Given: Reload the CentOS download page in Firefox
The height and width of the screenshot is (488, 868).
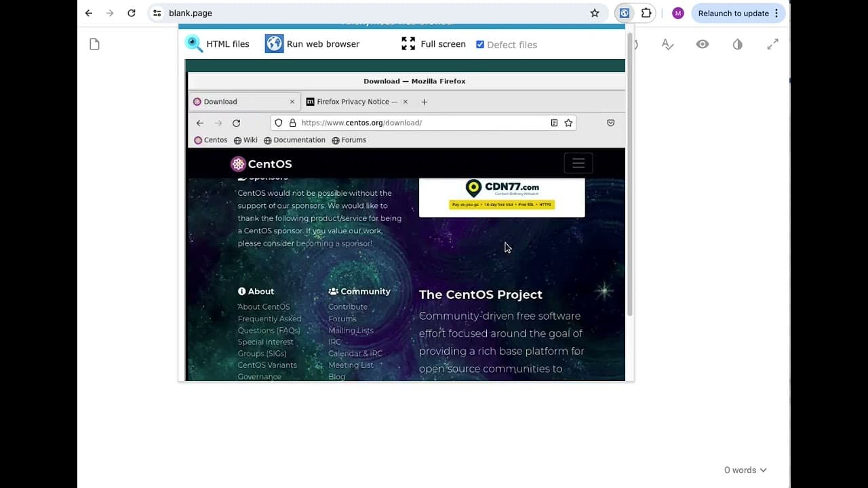Looking at the screenshot, I should click(x=236, y=123).
